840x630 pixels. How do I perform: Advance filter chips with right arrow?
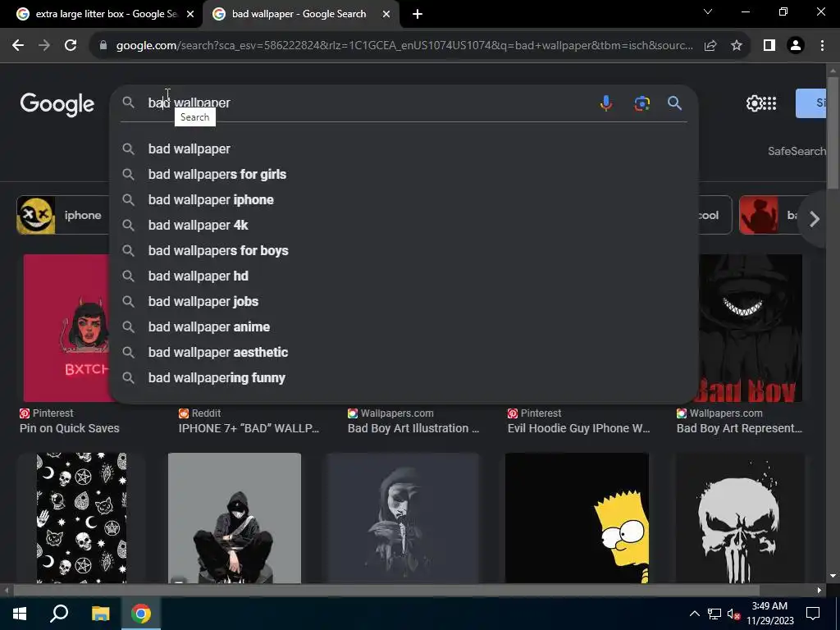[815, 218]
